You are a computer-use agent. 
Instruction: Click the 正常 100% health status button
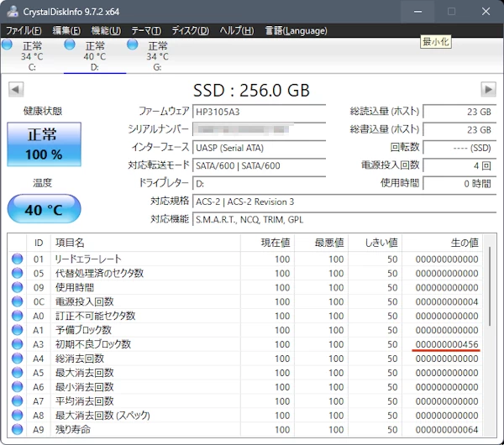tap(45, 144)
